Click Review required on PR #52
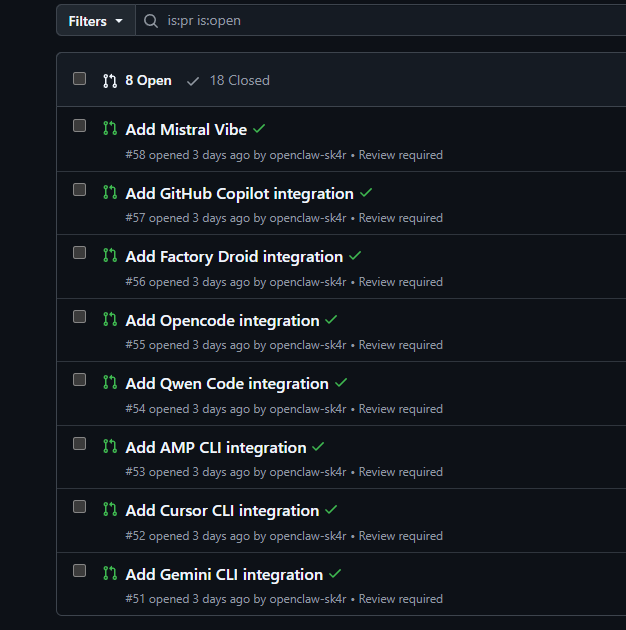 401,536
